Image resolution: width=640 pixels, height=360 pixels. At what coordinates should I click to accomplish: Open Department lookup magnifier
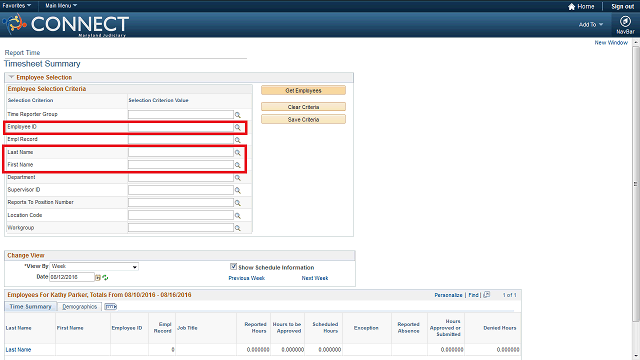pyautogui.click(x=238, y=178)
